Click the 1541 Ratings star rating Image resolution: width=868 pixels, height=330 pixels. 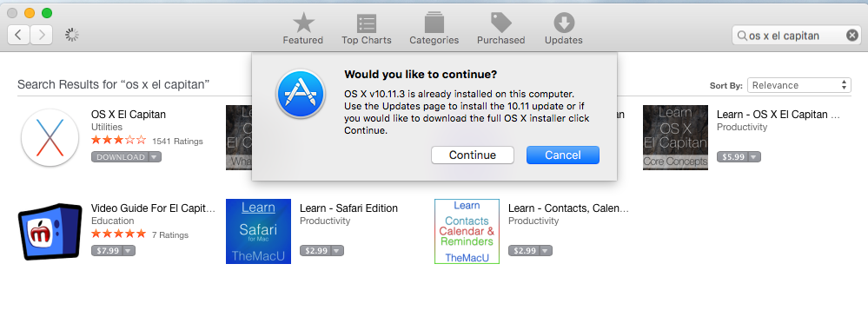tap(119, 140)
